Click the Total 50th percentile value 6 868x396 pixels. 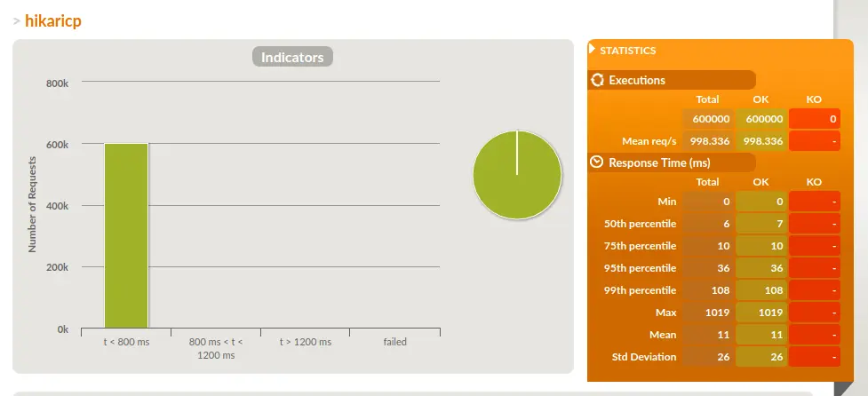point(708,224)
